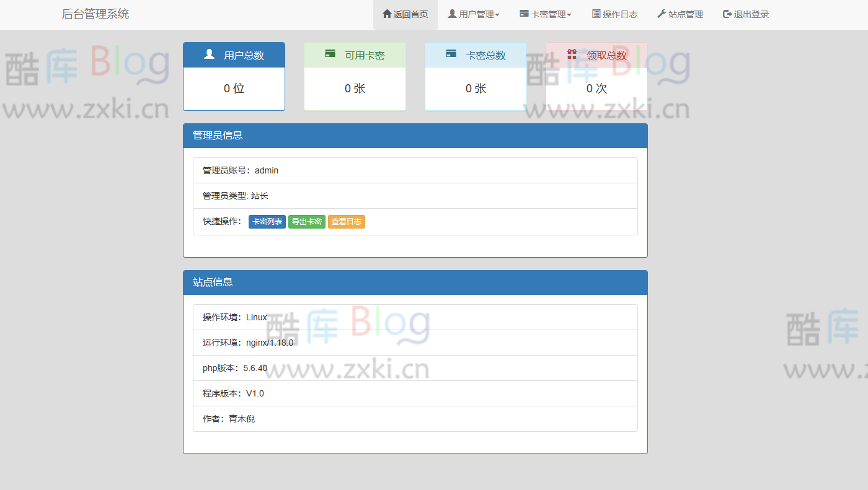Click the logout arrow icon beside 退出登录
This screenshot has height=490, width=868.
pos(725,14)
